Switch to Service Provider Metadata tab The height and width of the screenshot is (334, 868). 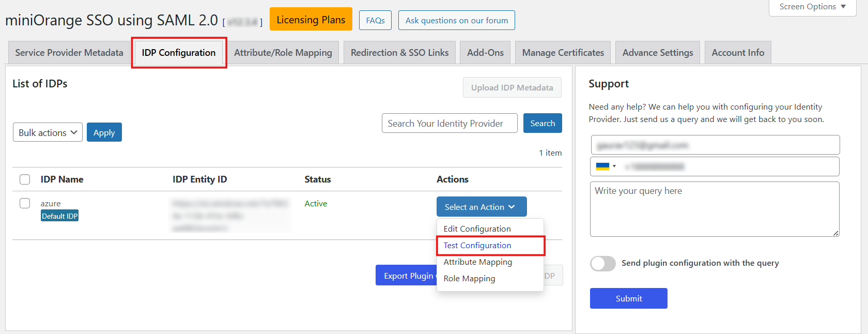(69, 53)
